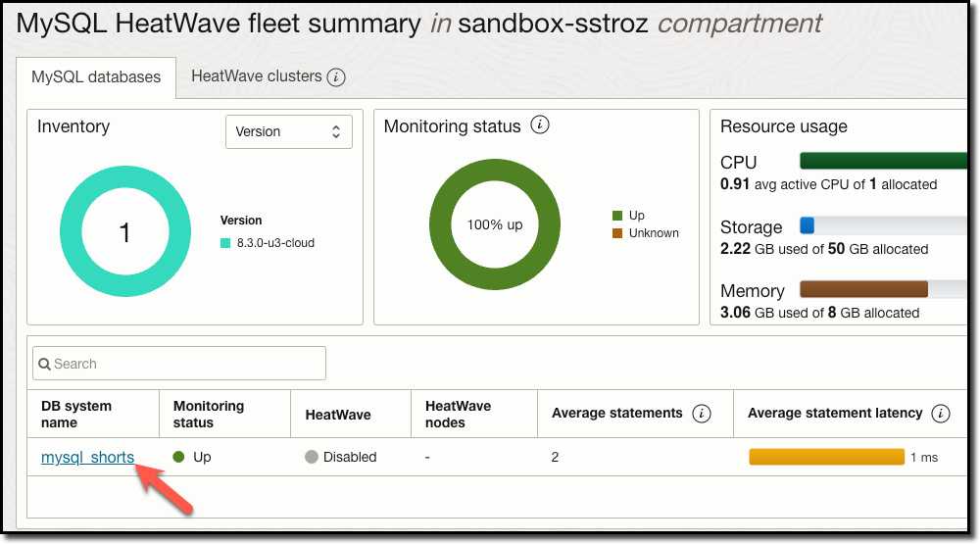Click the Average statements info icon

click(702, 414)
